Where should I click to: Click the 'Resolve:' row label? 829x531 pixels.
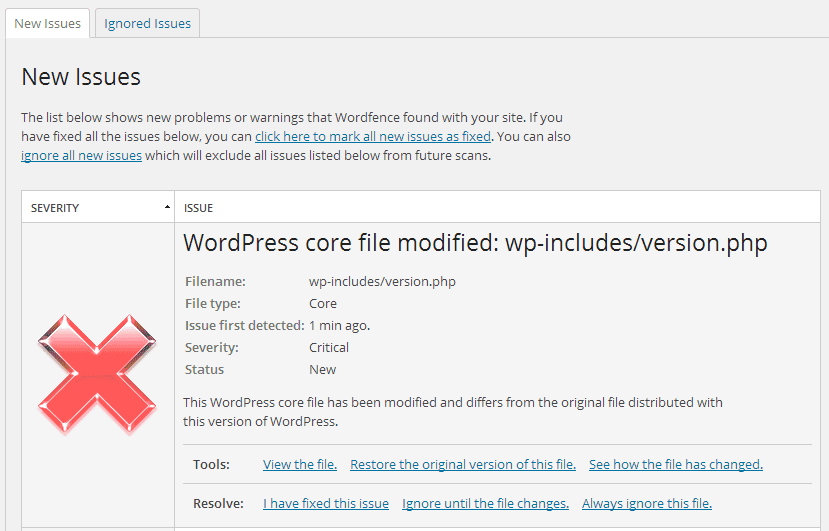218,503
